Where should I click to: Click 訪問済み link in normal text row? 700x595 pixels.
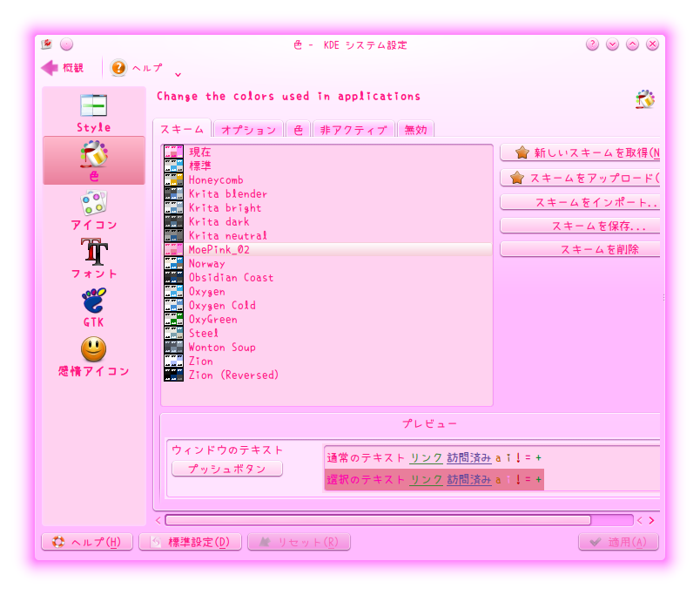pos(468,458)
